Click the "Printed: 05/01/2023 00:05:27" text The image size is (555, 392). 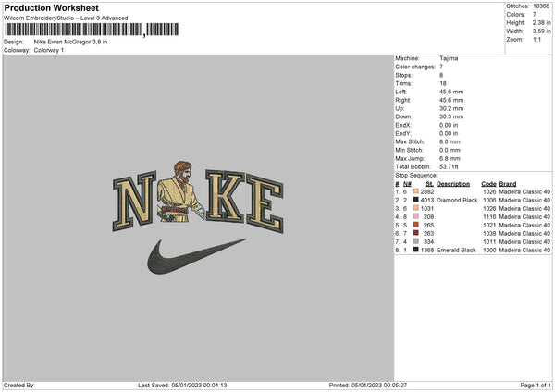click(x=368, y=385)
